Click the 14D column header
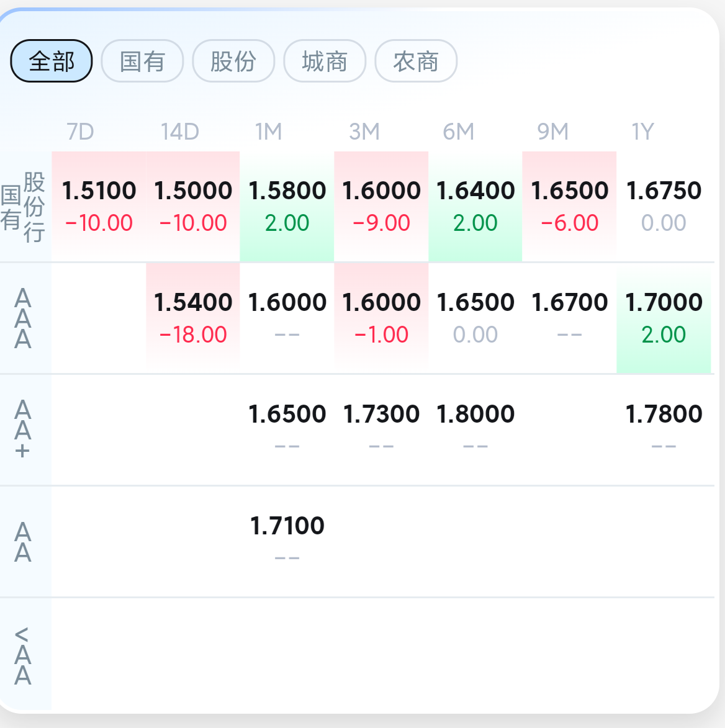The width and height of the screenshot is (725, 728). click(x=179, y=132)
